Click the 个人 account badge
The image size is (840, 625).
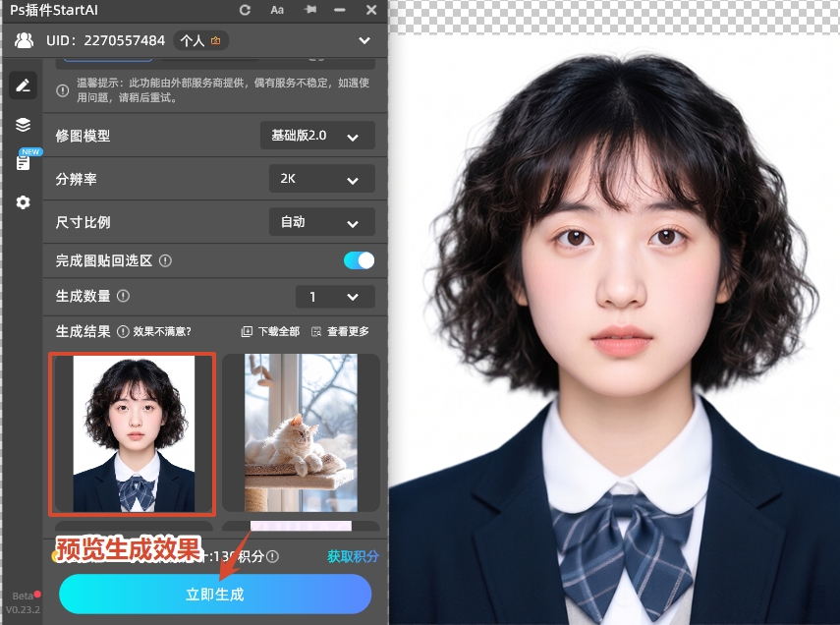(199, 40)
